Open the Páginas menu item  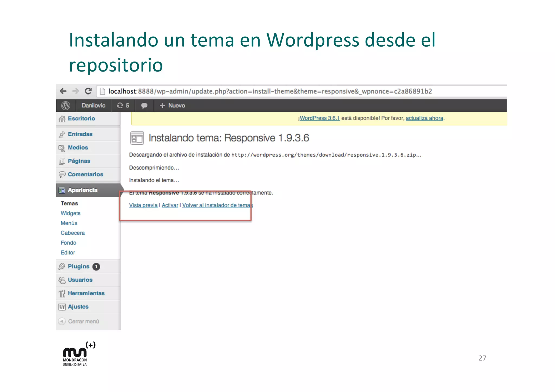click(79, 161)
